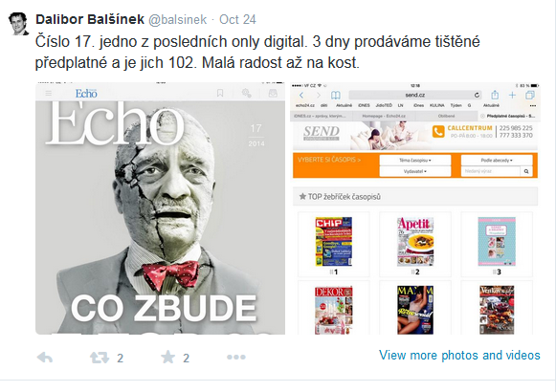Expand the Vydavatel dropdown
The height and width of the screenshot is (392, 556).
coord(415,171)
